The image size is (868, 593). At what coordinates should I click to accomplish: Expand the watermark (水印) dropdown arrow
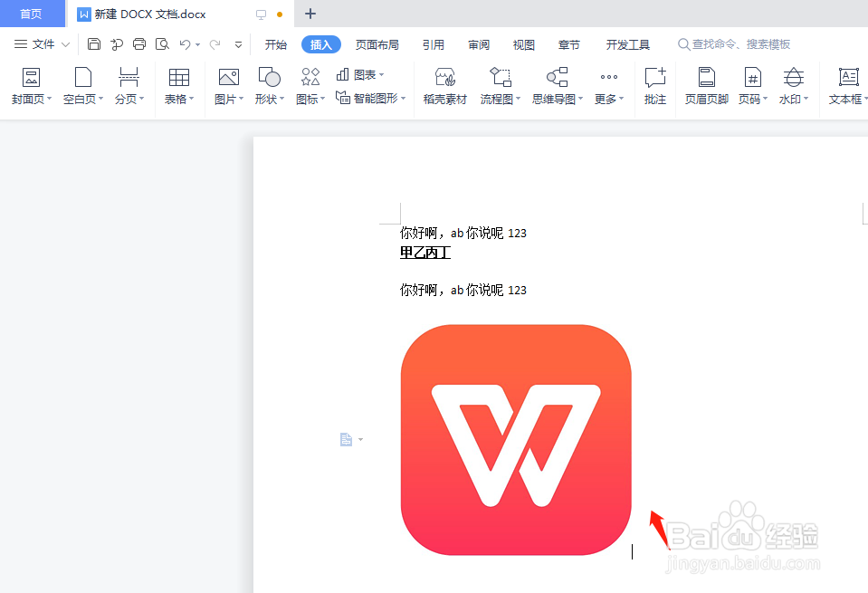[806, 99]
